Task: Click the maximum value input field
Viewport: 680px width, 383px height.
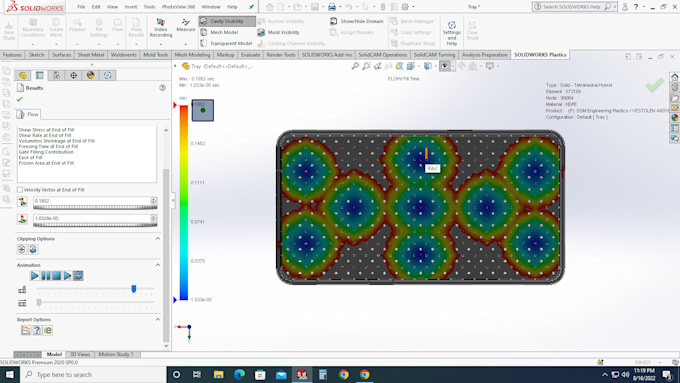Action: coord(92,201)
